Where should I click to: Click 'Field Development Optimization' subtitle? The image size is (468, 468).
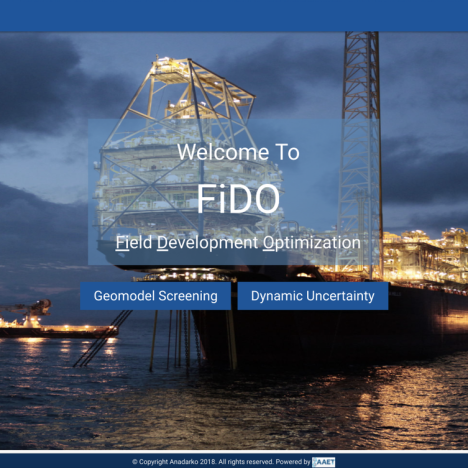238,243
